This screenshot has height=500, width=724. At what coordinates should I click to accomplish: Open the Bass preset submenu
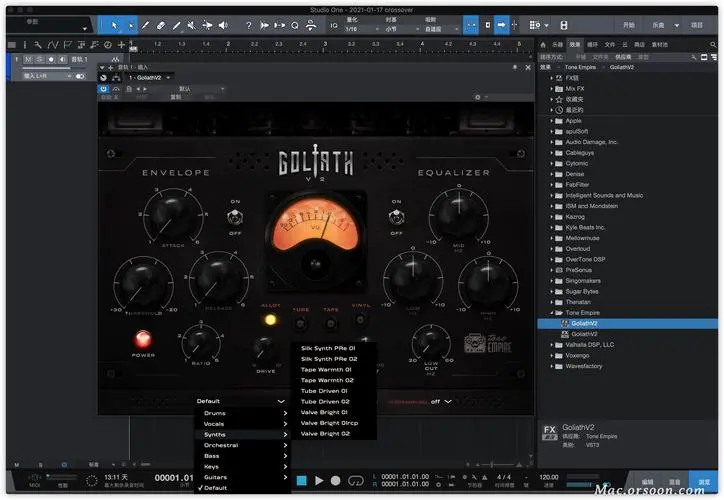[x=243, y=456]
